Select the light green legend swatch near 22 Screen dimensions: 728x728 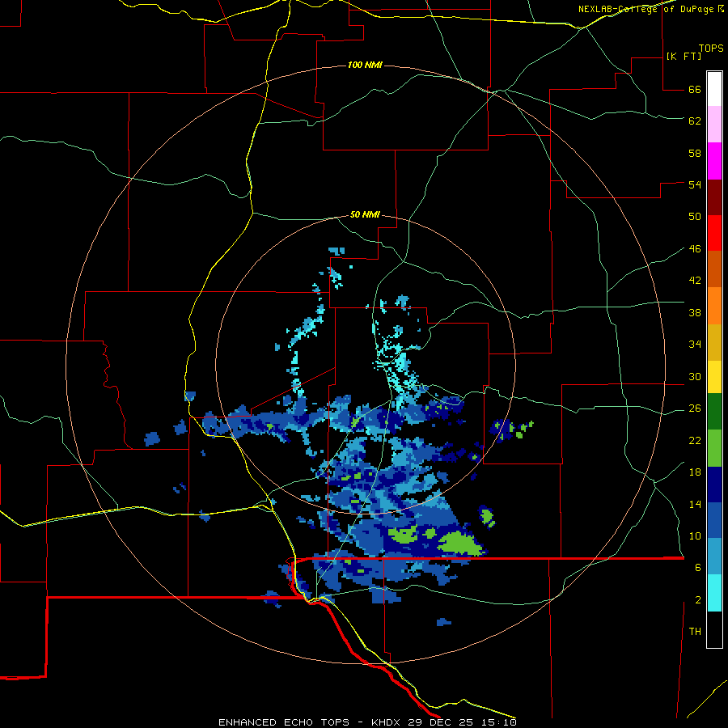(x=714, y=447)
